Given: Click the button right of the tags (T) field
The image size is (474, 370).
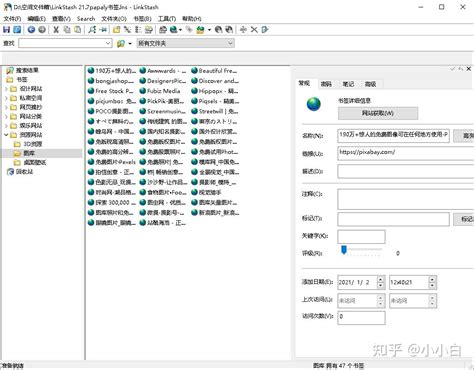Looking at the screenshot, I should [464, 219].
